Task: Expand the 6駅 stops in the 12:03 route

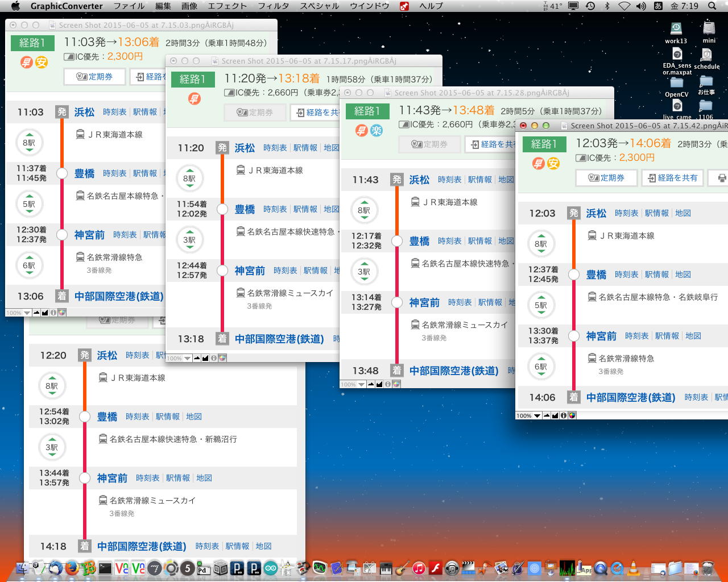Action: coord(541,367)
